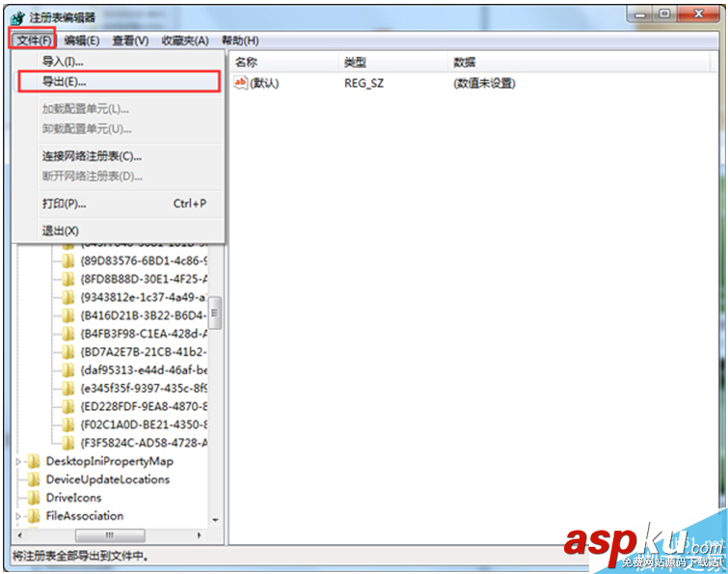Click folder icon of {B4FB3F98-C1EA-428d key

coord(68,334)
